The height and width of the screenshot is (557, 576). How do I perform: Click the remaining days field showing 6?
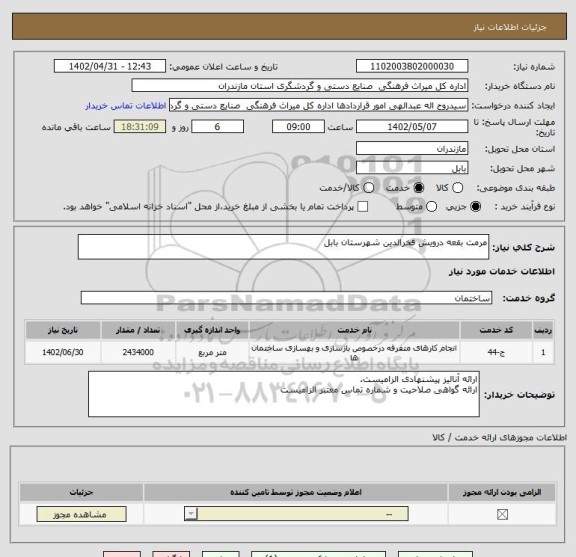[217, 127]
